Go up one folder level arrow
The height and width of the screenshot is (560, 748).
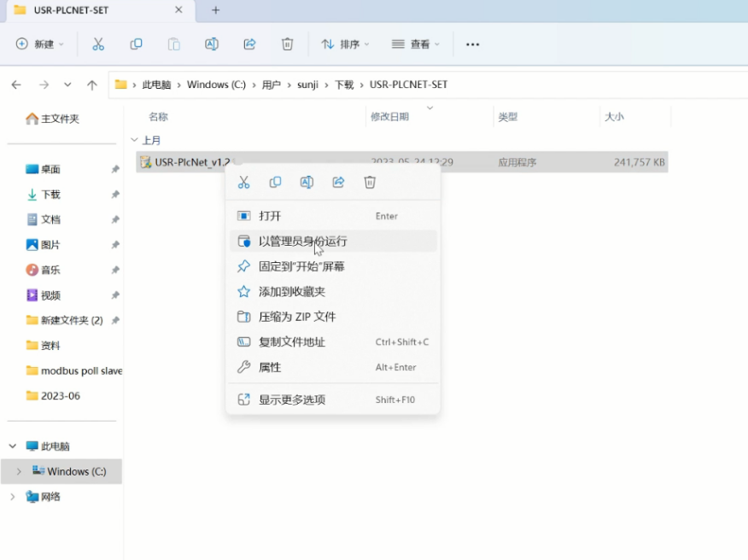92,85
